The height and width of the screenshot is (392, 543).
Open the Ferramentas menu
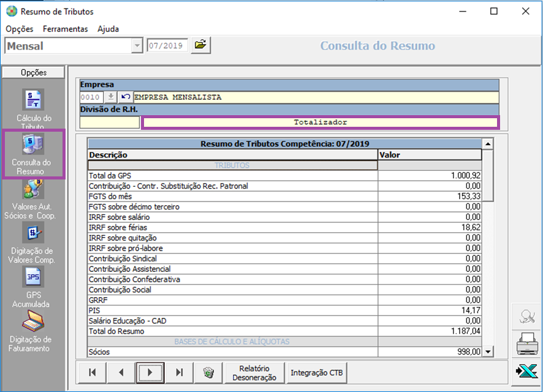(65, 29)
